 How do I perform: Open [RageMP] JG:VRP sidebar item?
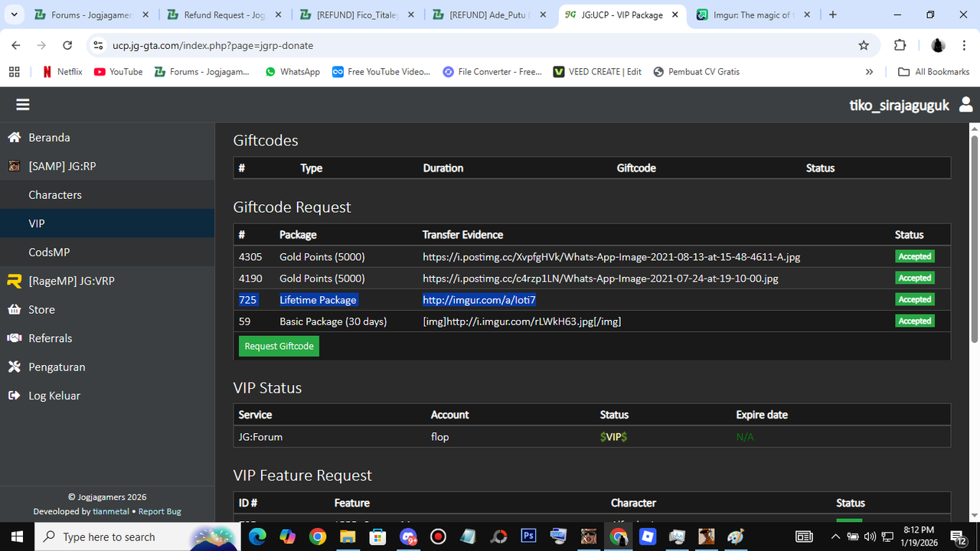point(107,281)
